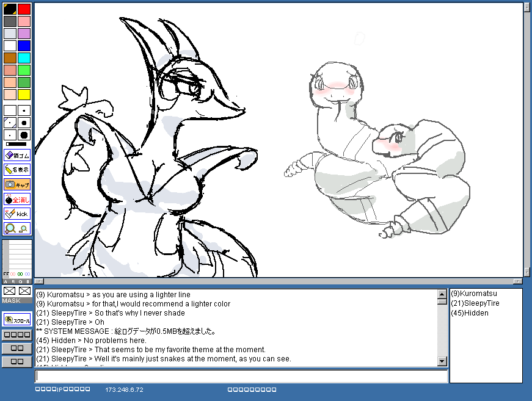Select the medium round brush size
Viewport: 532px width, 401px height.
coord(24,123)
